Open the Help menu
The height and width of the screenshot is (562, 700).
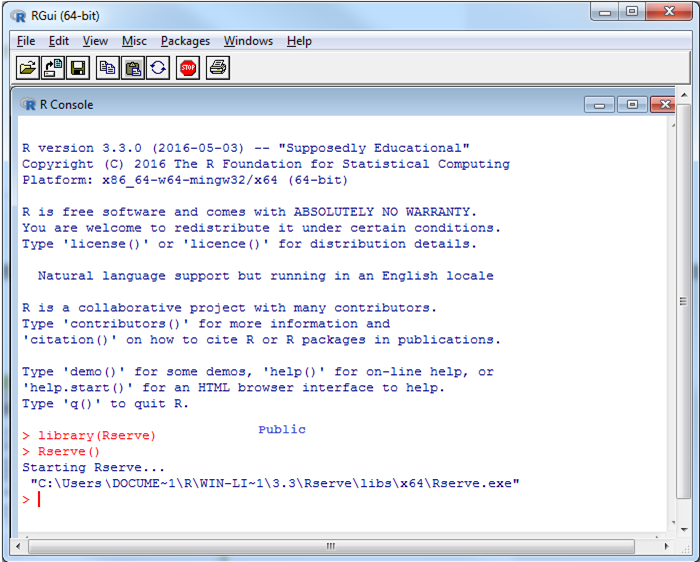[299, 41]
